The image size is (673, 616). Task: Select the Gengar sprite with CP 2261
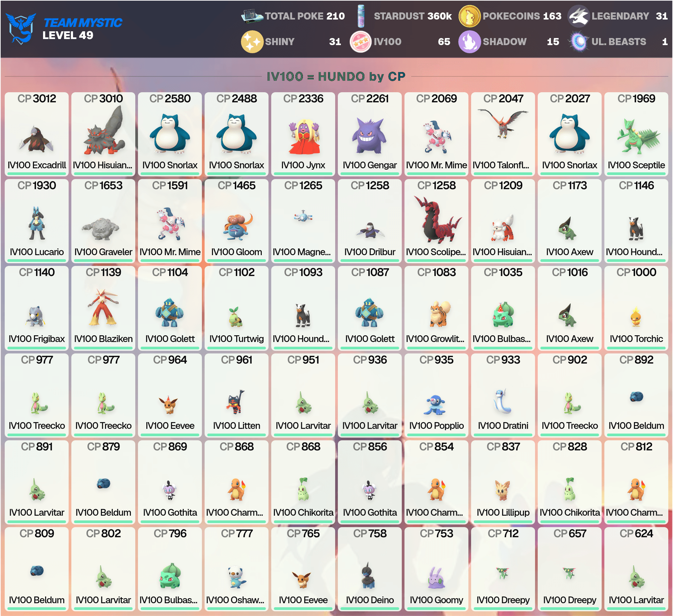[x=369, y=136]
